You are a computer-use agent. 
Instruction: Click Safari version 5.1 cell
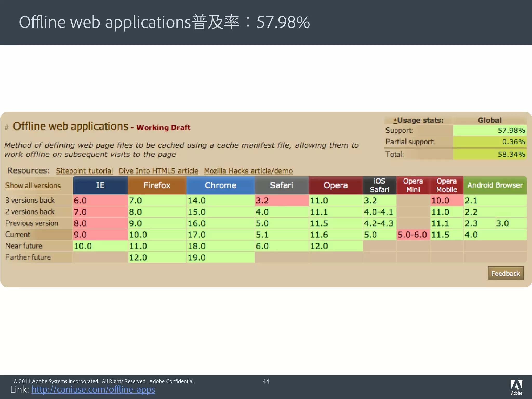coord(282,235)
